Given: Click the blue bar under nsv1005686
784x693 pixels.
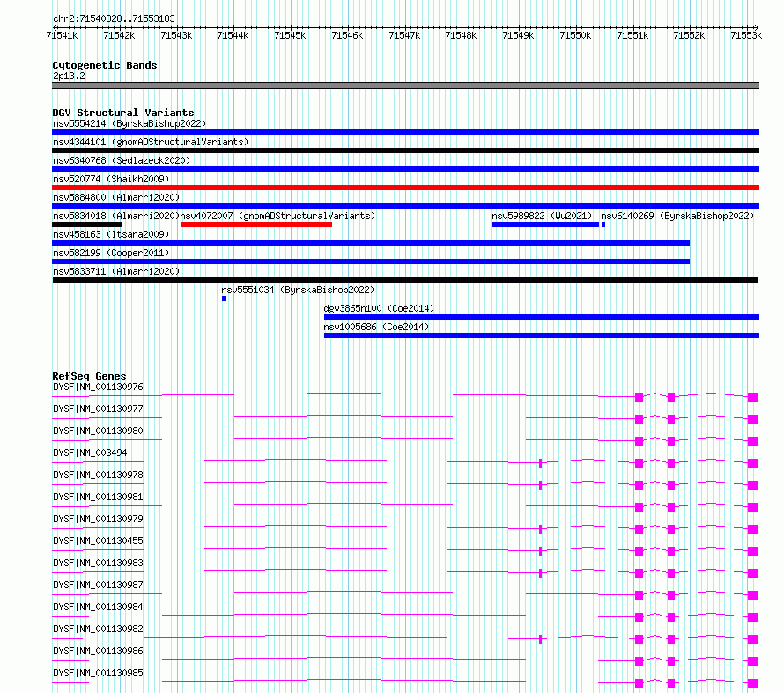Looking at the screenshot, I should pyautogui.click(x=542, y=335).
